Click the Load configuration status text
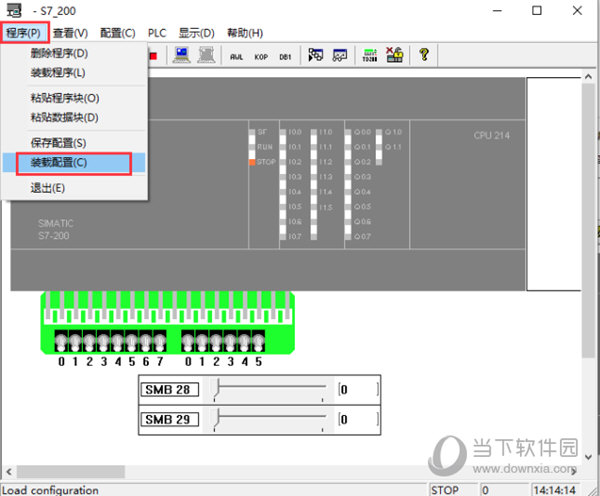 [50, 490]
